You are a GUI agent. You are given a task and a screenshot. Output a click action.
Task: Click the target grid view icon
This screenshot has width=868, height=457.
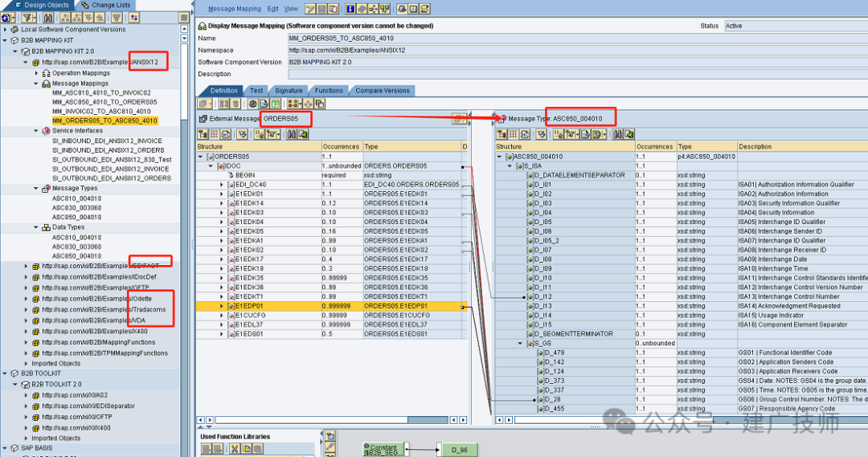(513, 134)
